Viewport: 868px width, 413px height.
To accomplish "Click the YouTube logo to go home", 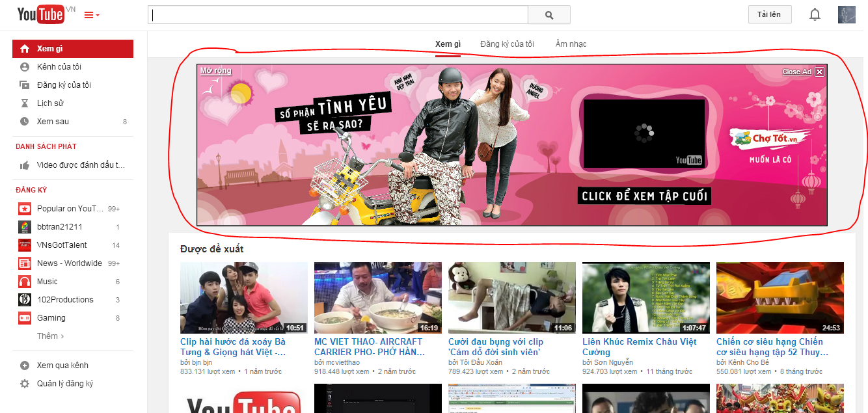I will [40, 14].
